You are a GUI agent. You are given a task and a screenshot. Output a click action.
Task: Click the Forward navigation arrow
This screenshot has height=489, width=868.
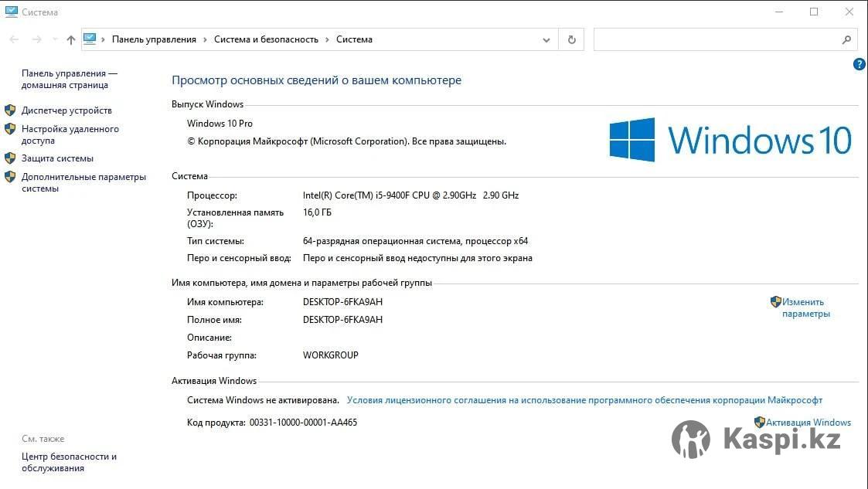click(36, 39)
